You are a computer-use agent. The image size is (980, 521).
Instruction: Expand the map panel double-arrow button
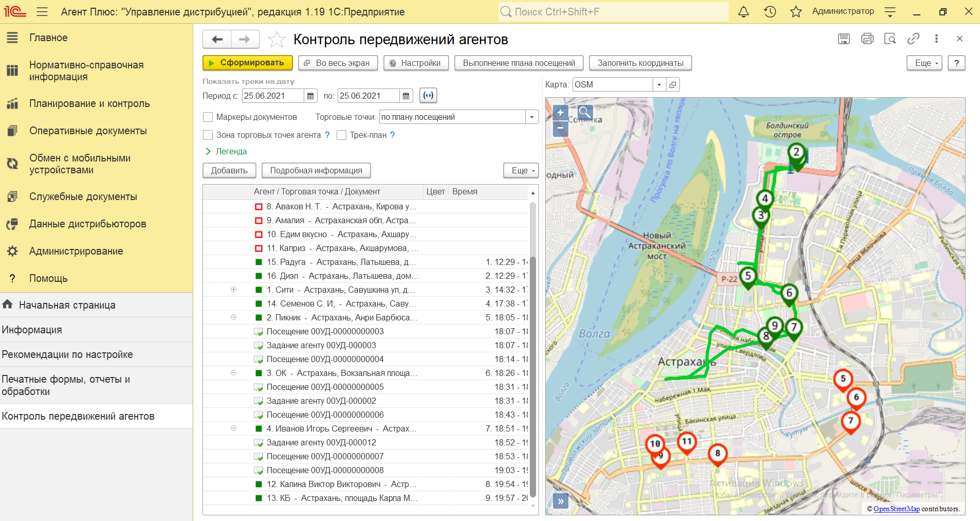tap(561, 501)
